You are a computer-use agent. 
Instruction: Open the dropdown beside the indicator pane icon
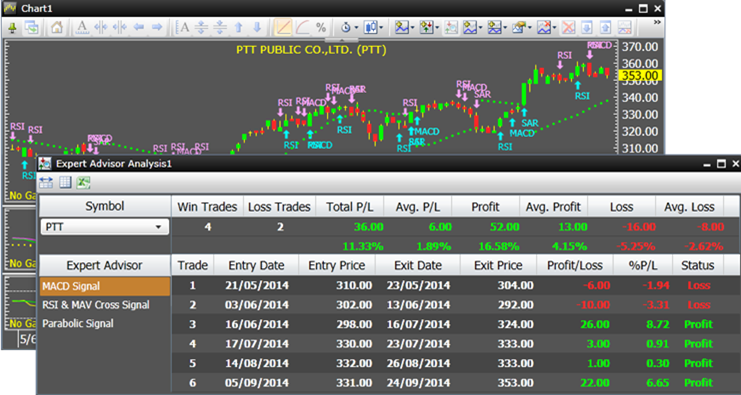[x=480, y=28]
